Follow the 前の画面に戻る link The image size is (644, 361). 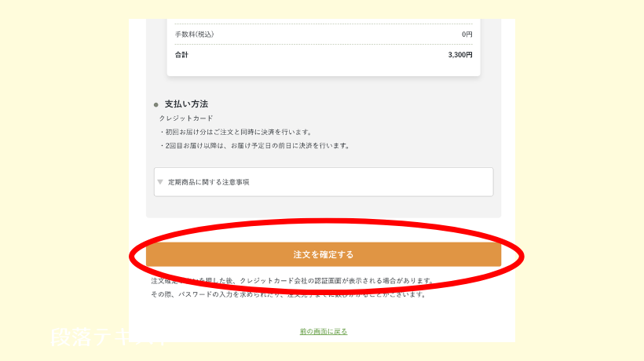324,331
